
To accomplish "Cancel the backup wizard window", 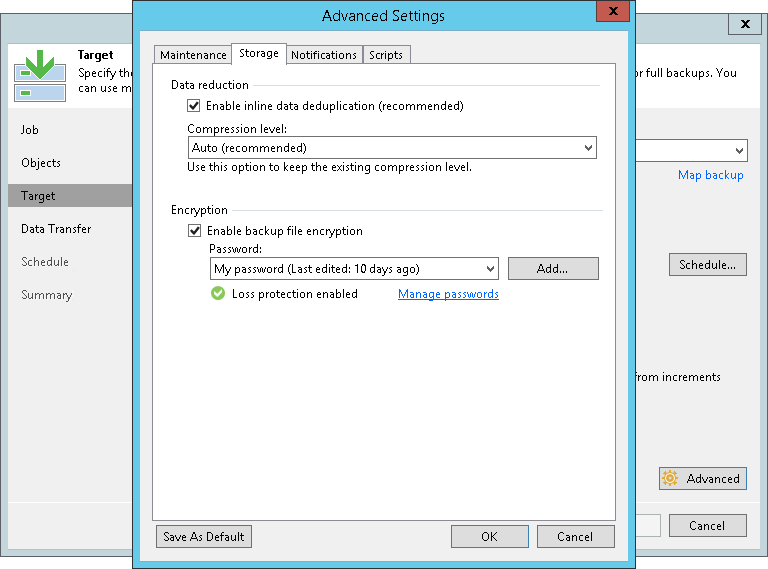I will (x=708, y=525).
